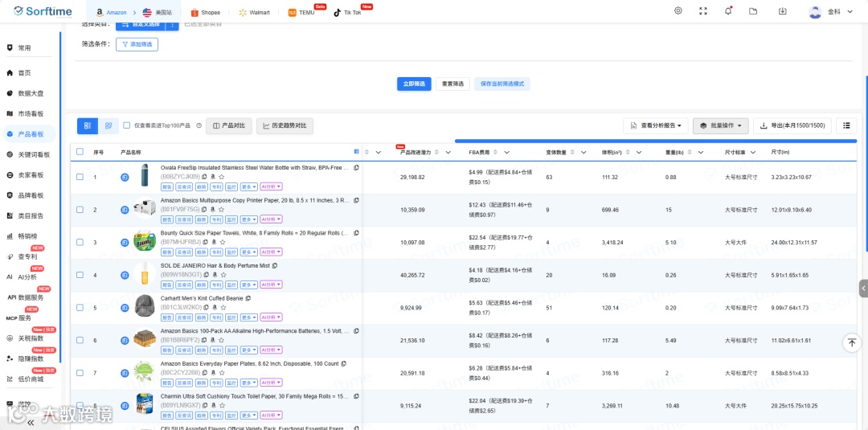Open the settings gear in top bar
Screen dimensions: 868x430
pos(678,11)
